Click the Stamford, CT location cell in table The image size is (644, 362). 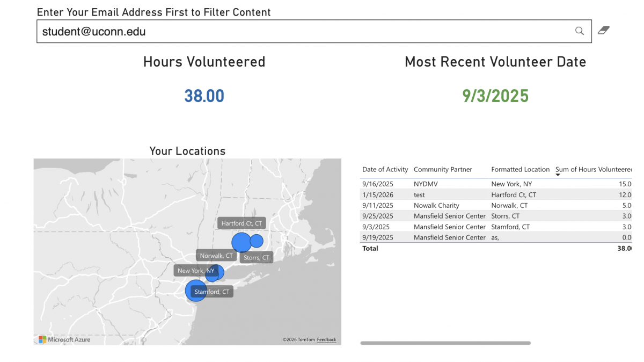tap(510, 227)
